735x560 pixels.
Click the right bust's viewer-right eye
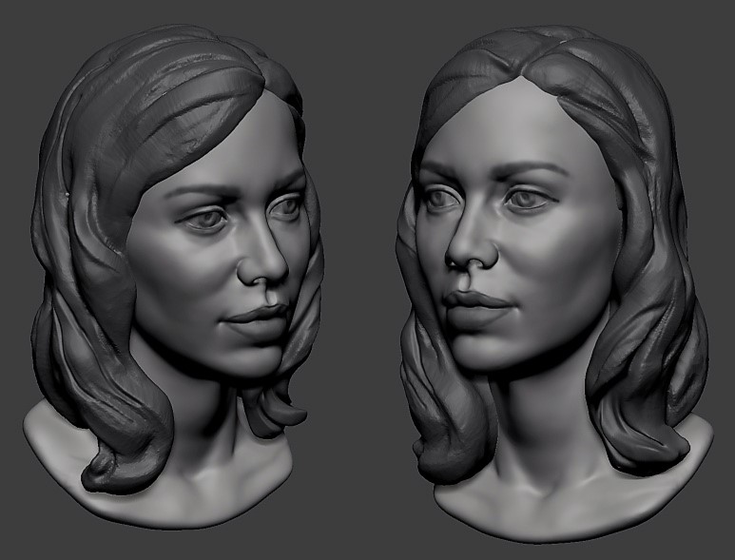528,200
